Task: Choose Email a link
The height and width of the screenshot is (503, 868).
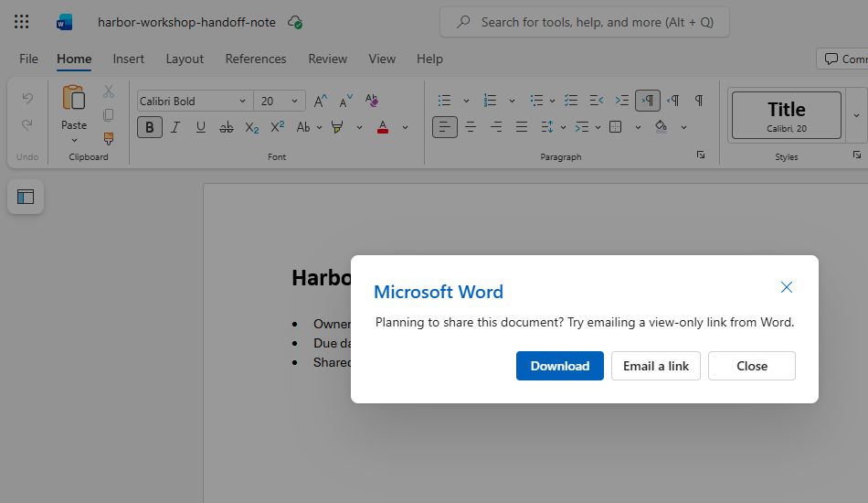Action: tap(656, 366)
